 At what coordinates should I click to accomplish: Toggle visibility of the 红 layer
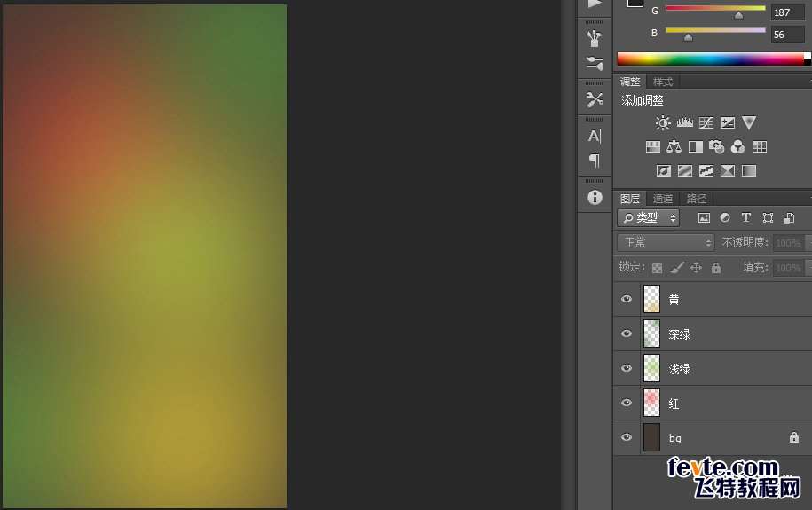pos(627,403)
